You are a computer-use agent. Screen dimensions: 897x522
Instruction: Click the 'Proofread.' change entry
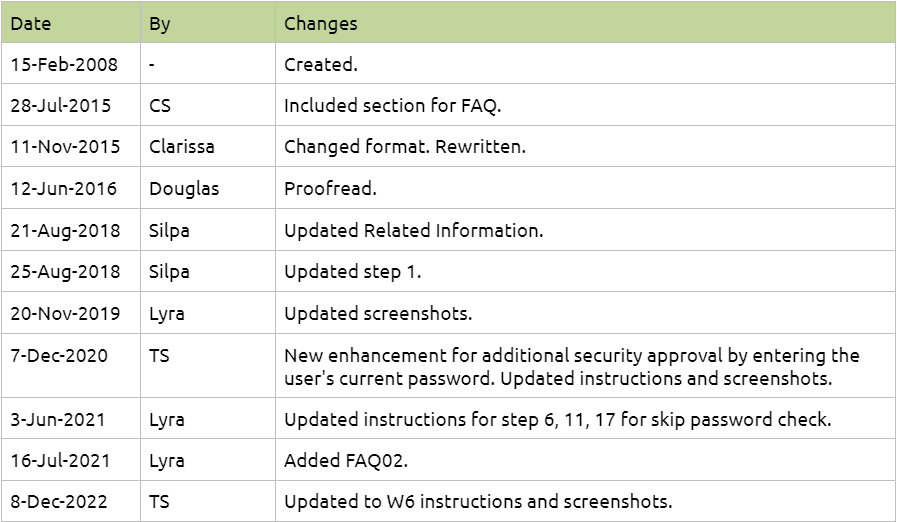click(328, 189)
